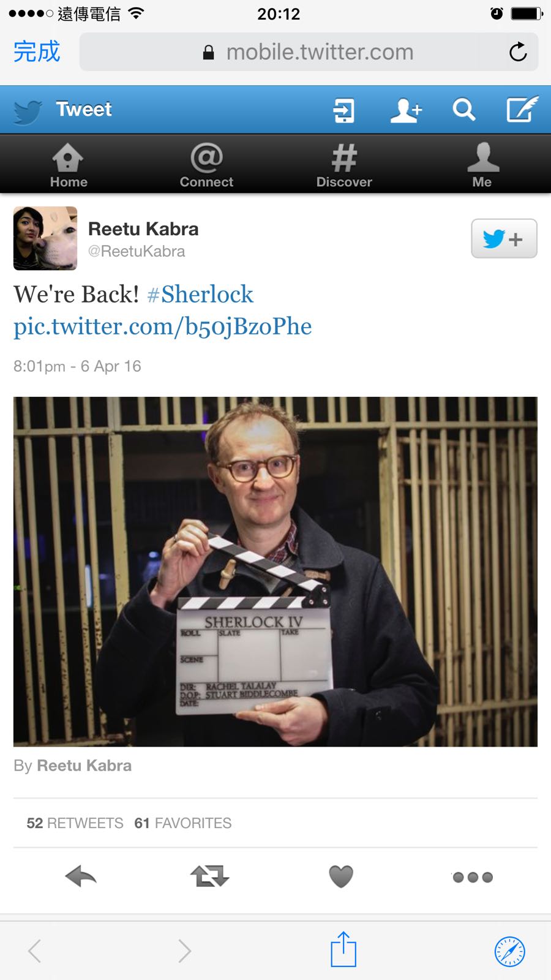Open the sign-in arrow icon

pyautogui.click(x=343, y=111)
